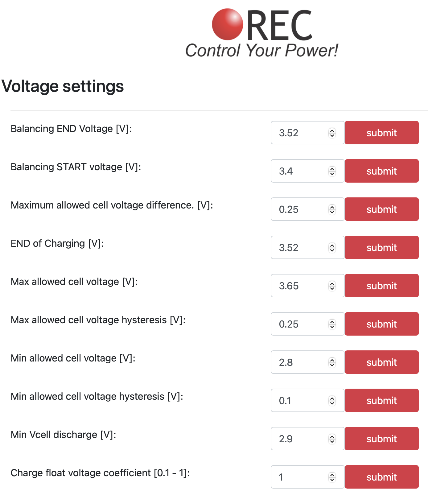
Task: Click stepper for Max allowed cell voltage
Action: pos(332,286)
